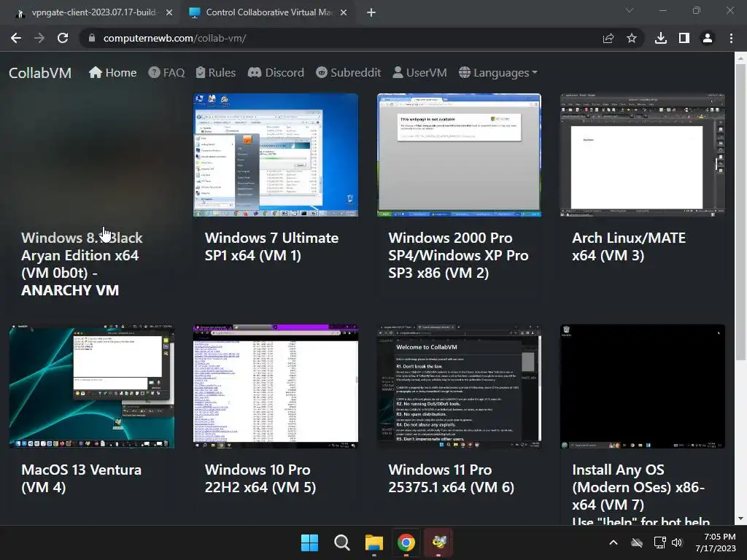The width and height of the screenshot is (747, 560).
Task: Click the share page icon in address bar
Action: [608, 38]
